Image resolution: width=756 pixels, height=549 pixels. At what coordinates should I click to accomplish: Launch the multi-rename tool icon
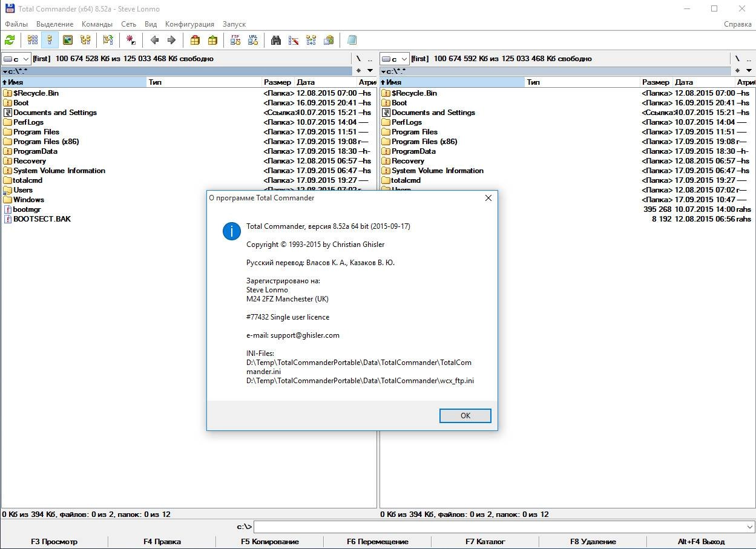pyautogui.click(x=294, y=40)
